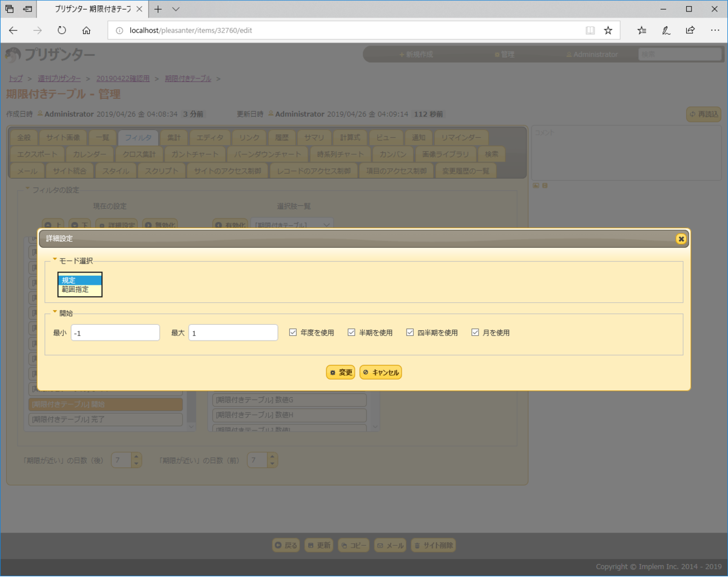This screenshot has height=578, width=728.
Task: Focus the 最大 input field
Action: coord(233,333)
